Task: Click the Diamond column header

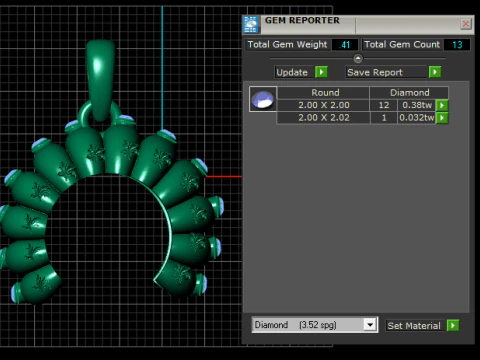Action: coord(409,92)
